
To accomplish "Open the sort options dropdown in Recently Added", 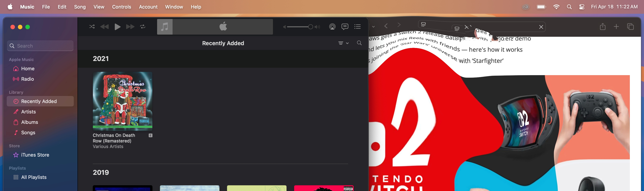I will coord(343,43).
